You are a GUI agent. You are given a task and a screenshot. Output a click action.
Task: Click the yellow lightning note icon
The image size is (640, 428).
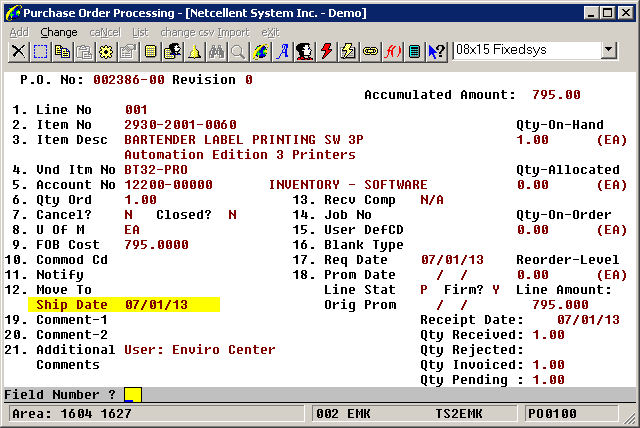348,52
